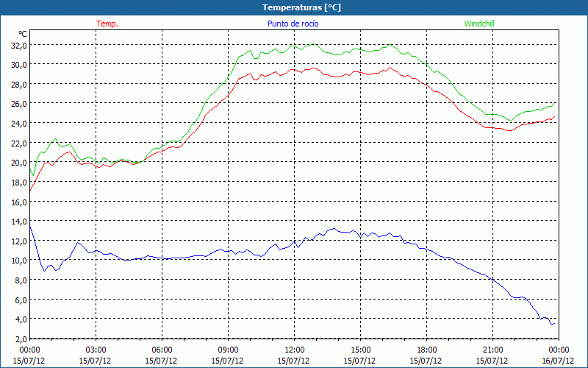Click the Temperaturas [°C] chart title

(x=302, y=7)
